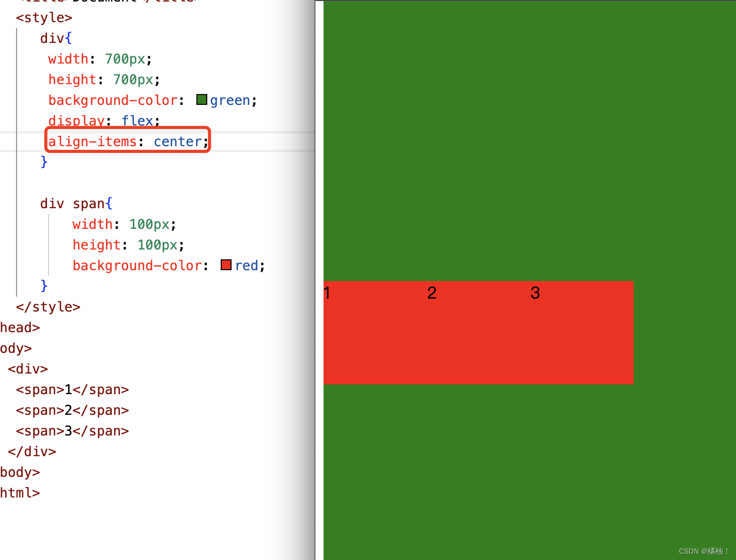Click the '<span>1</span>' line
736x560 pixels.
click(x=72, y=390)
